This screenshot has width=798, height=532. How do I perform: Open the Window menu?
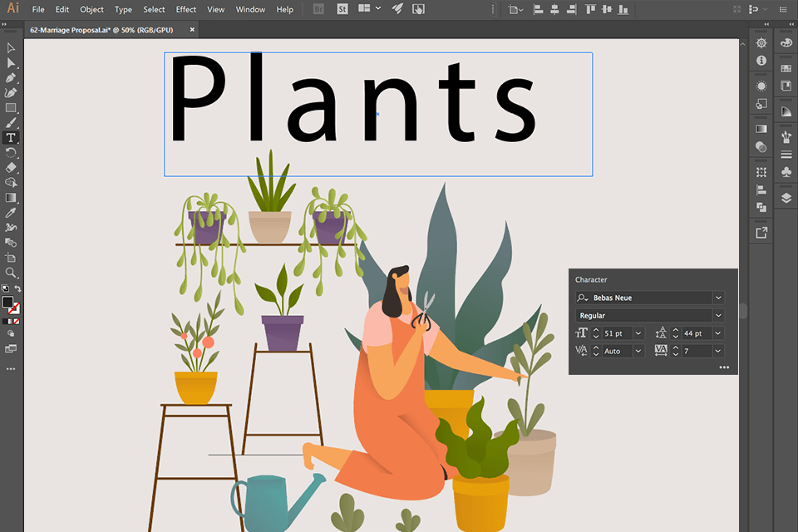[250, 9]
